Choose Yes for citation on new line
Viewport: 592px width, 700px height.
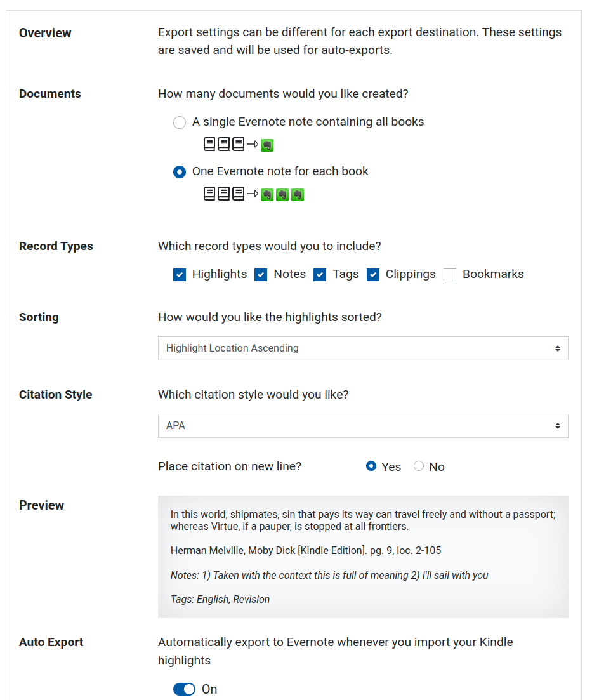tap(371, 466)
